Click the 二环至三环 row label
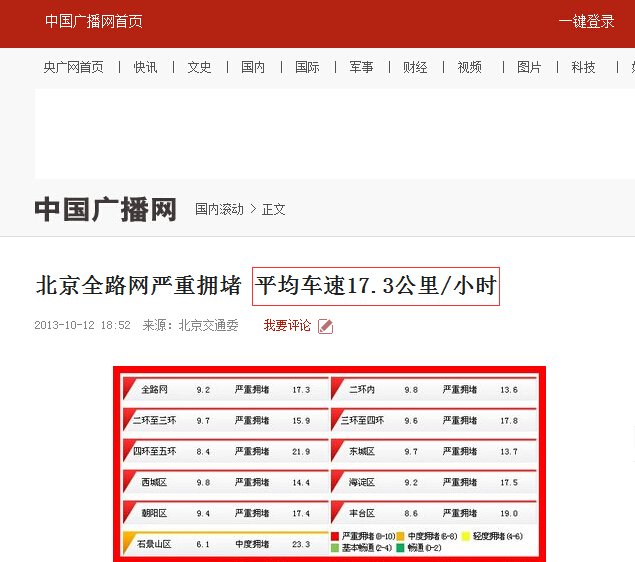Image resolution: width=635 pixels, height=562 pixels. pos(154,420)
